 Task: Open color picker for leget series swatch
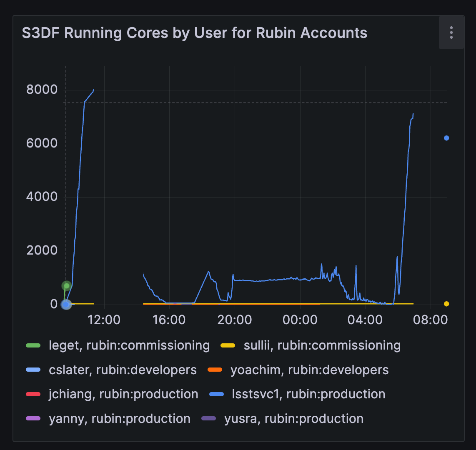pyautogui.click(x=33, y=345)
